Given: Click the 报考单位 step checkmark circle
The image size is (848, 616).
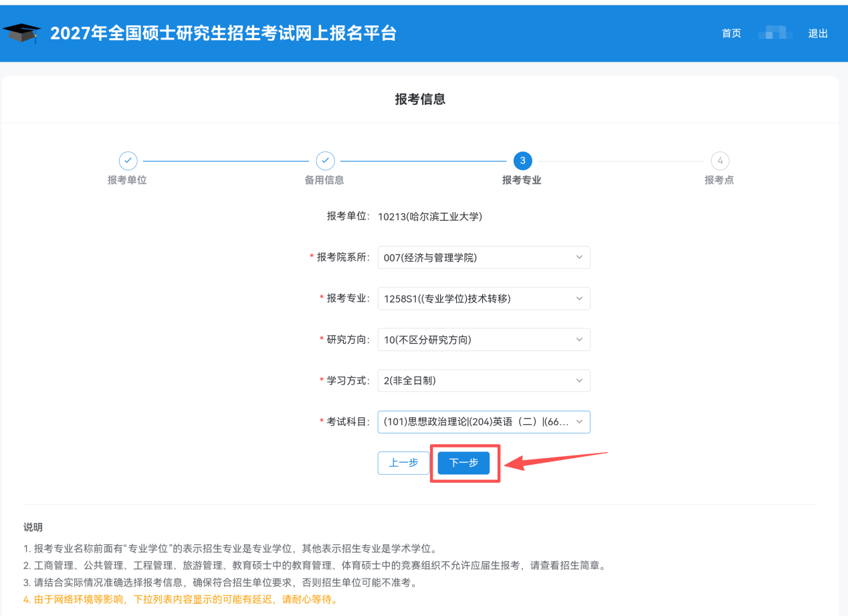Looking at the screenshot, I should point(128,161).
